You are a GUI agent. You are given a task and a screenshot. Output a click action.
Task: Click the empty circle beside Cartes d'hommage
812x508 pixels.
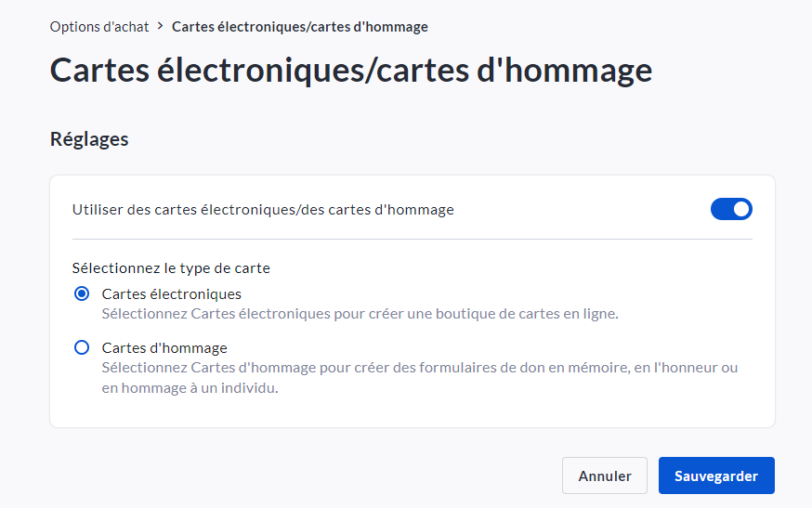tap(82, 347)
